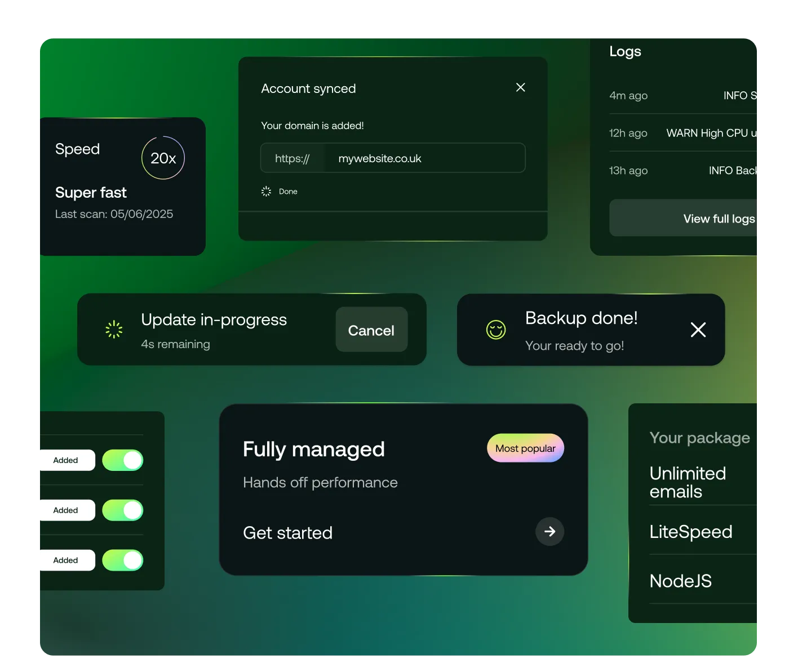Select the 12h ago WARN High CPU log
This screenshot has width=789, height=672.
pyautogui.click(x=683, y=133)
